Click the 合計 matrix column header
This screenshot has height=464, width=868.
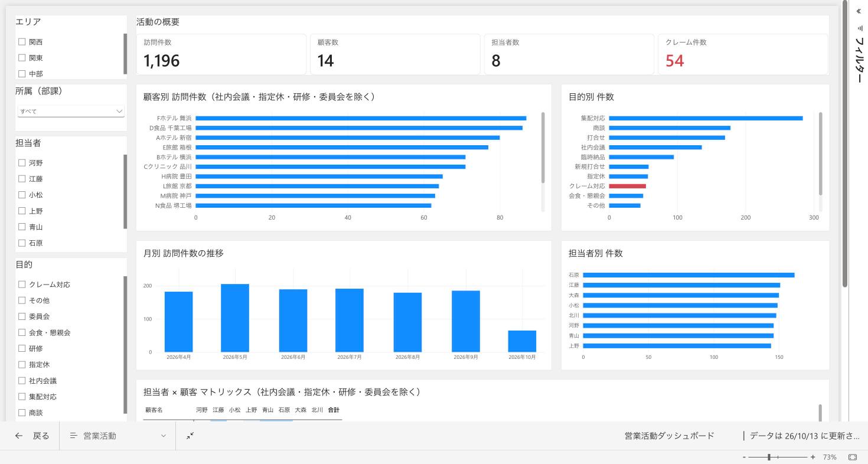pyautogui.click(x=334, y=410)
